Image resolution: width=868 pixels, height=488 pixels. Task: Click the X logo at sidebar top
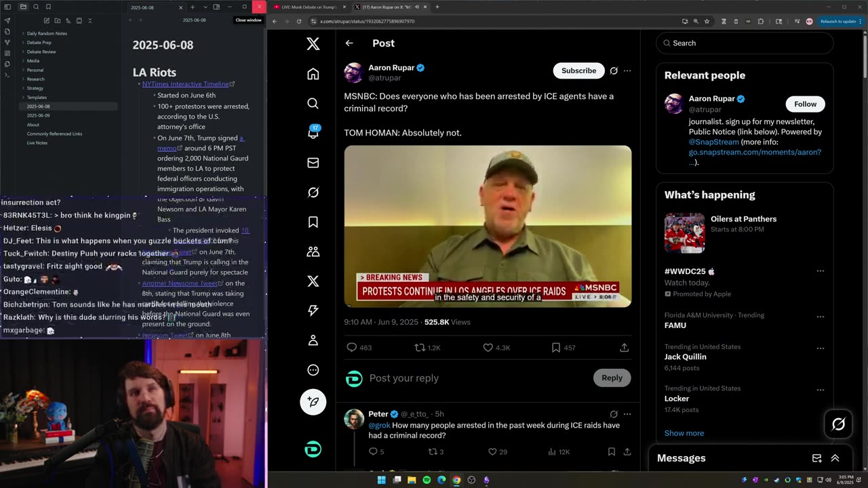[x=313, y=44]
